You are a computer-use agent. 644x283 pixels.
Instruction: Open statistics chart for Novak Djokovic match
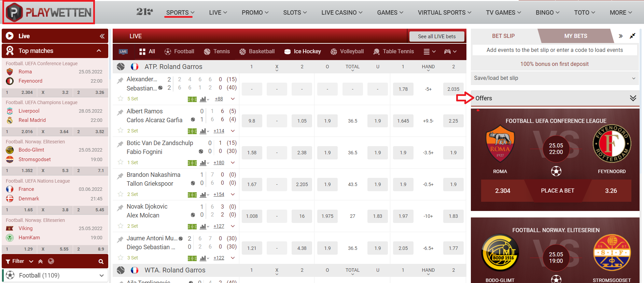[x=204, y=226]
